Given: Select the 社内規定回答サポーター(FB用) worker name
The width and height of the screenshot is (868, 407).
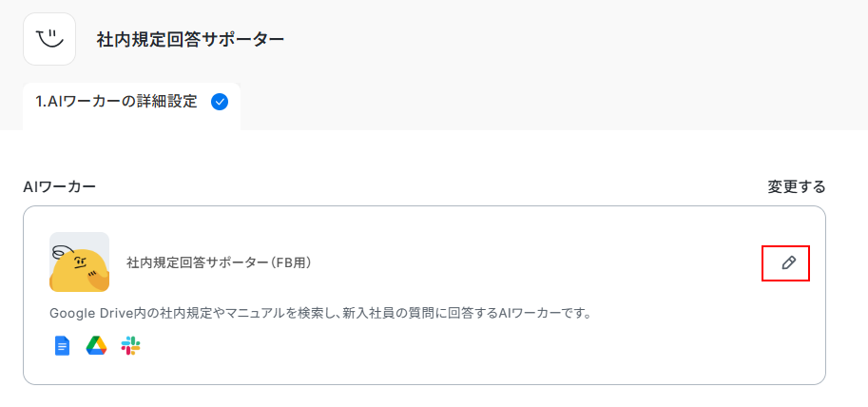Looking at the screenshot, I should [220, 262].
